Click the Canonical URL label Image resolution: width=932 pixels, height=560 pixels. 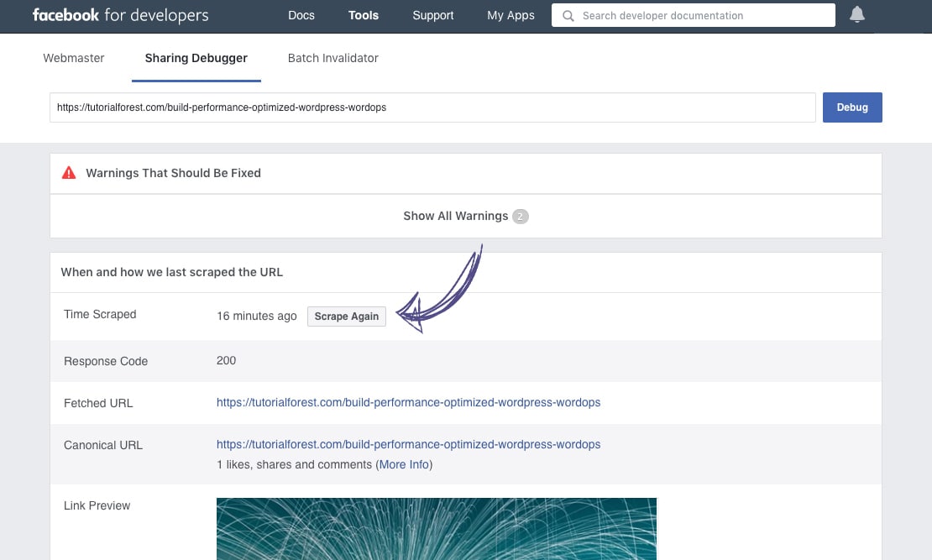click(x=102, y=445)
